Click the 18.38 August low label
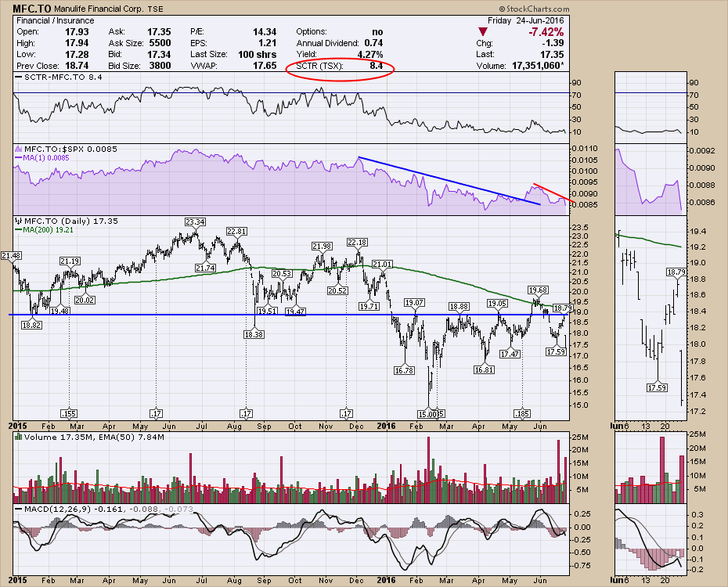728x587 pixels. pos(254,334)
